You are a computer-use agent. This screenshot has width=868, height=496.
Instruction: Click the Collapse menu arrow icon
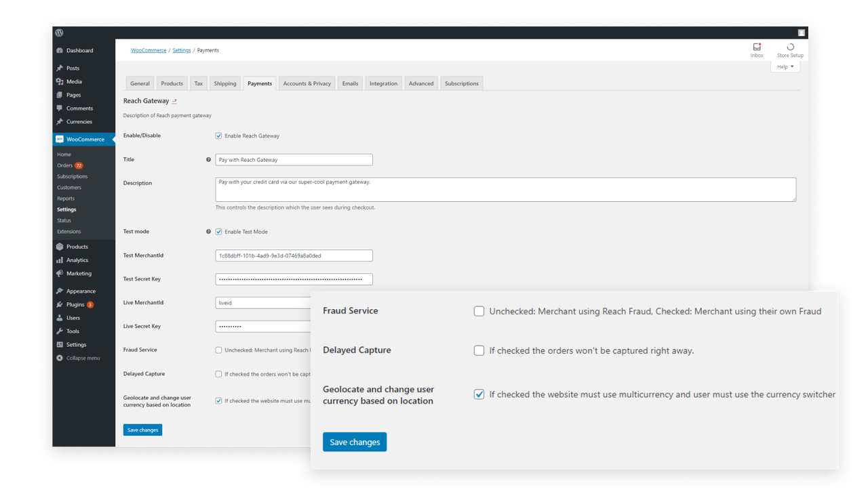pyautogui.click(x=60, y=358)
